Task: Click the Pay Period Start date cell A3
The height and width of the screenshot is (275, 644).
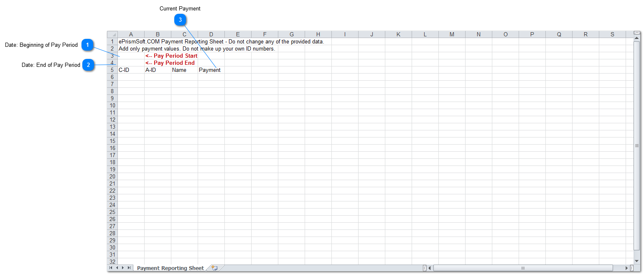Action: tap(131, 56)
